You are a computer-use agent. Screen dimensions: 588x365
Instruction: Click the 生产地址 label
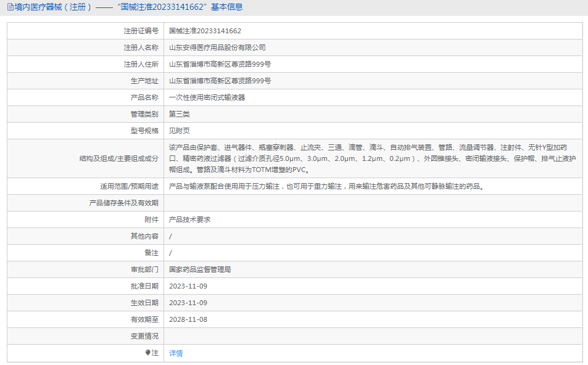[144, 81]
